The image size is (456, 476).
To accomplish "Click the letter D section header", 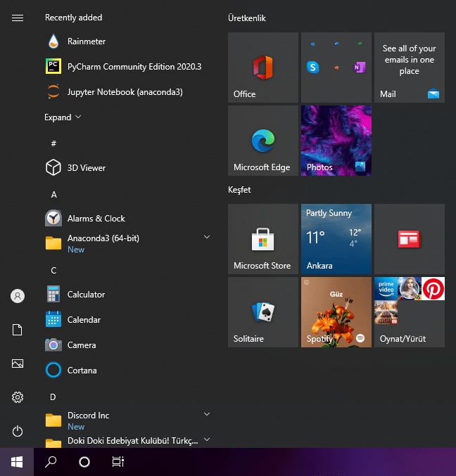I will tap(53, 397).
